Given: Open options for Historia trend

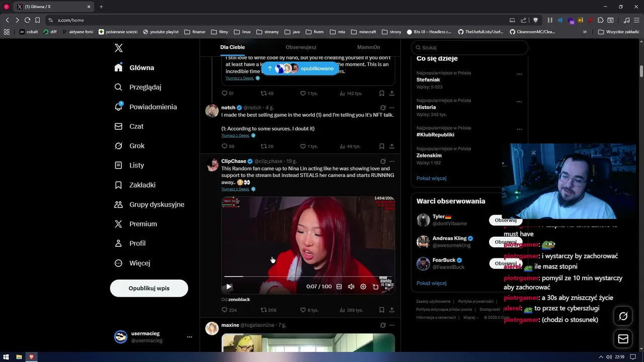Looking at the screenshot, I should click(x=519, y=102).
